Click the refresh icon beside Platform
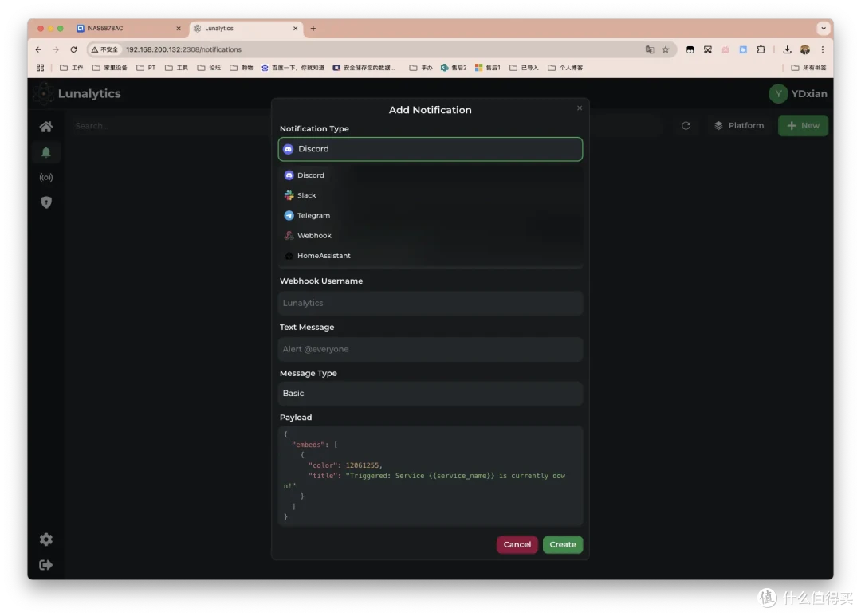This screenshot has height=616, width=861. tap(686, 126)
